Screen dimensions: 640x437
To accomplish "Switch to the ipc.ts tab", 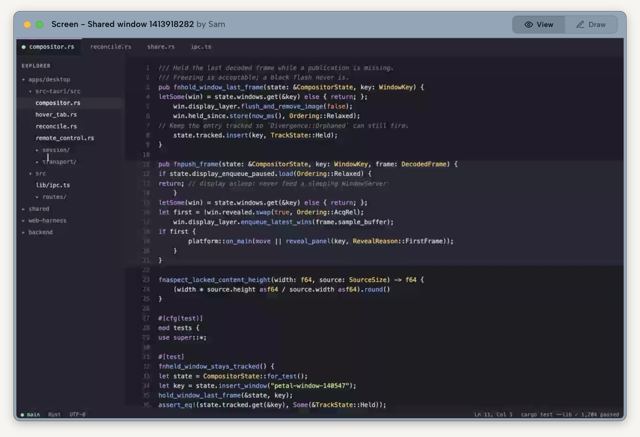I will tap(201, 47).
